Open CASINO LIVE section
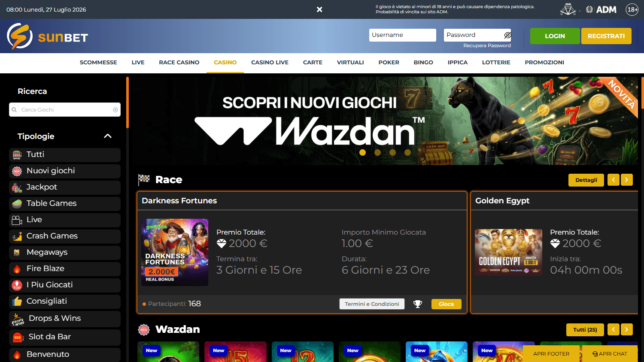This screenshot has height=362, width=644. [270, 63]
